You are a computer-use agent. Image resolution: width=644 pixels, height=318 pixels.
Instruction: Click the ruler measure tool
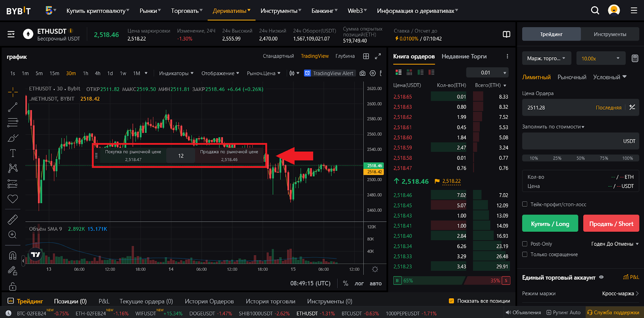pos(12,219)
